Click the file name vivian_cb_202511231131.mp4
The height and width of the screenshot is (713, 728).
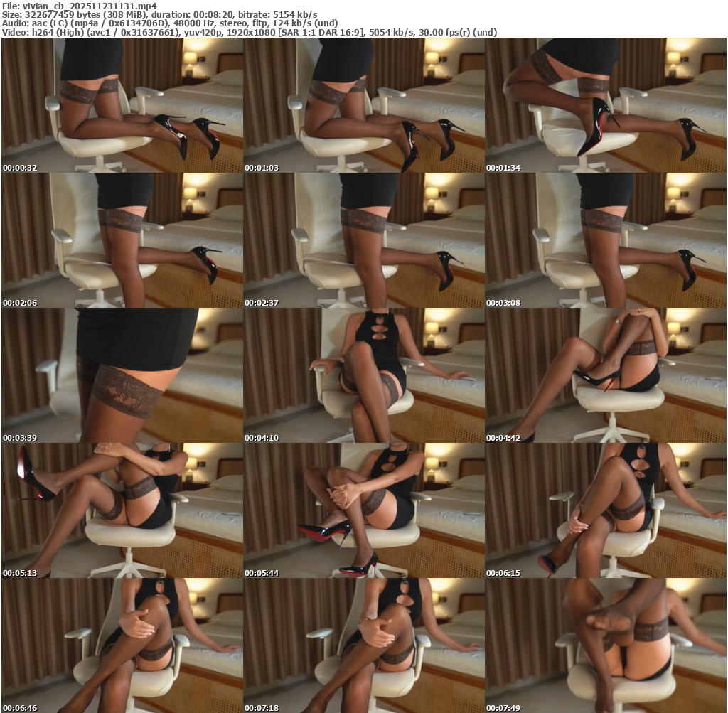pyautogui.click(x=90, y=6)
